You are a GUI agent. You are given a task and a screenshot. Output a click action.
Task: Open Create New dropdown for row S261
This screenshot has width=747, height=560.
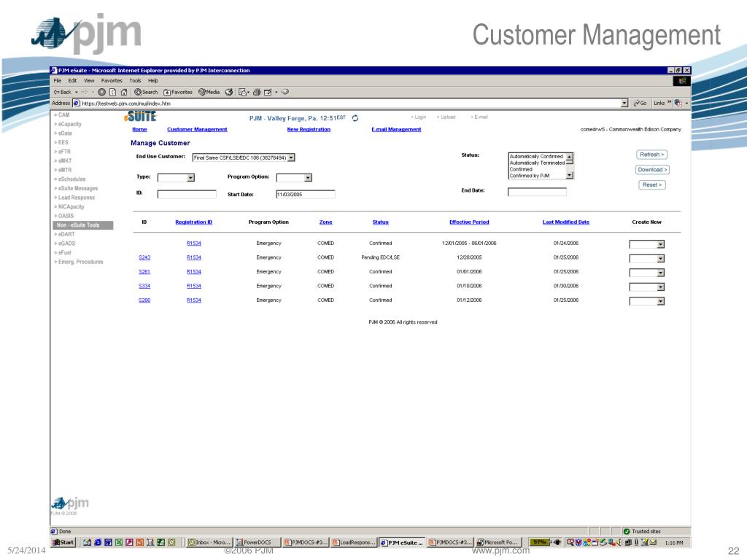point(660,273)
